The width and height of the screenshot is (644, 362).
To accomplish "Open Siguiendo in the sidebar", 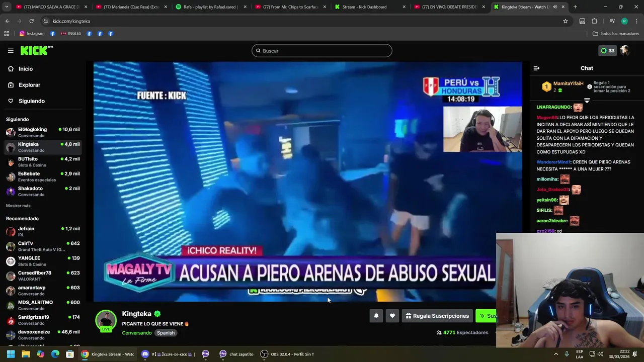I will [x=32, y=101].
